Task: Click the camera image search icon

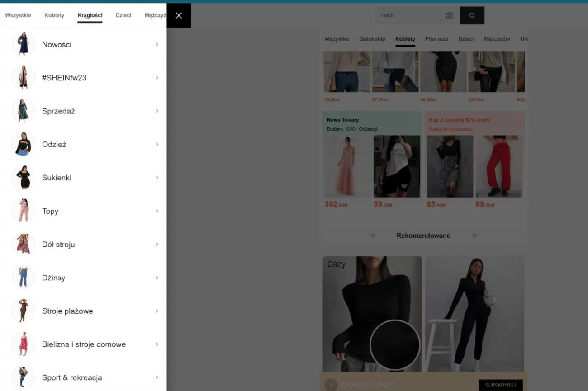Action: tap(449, 15)
